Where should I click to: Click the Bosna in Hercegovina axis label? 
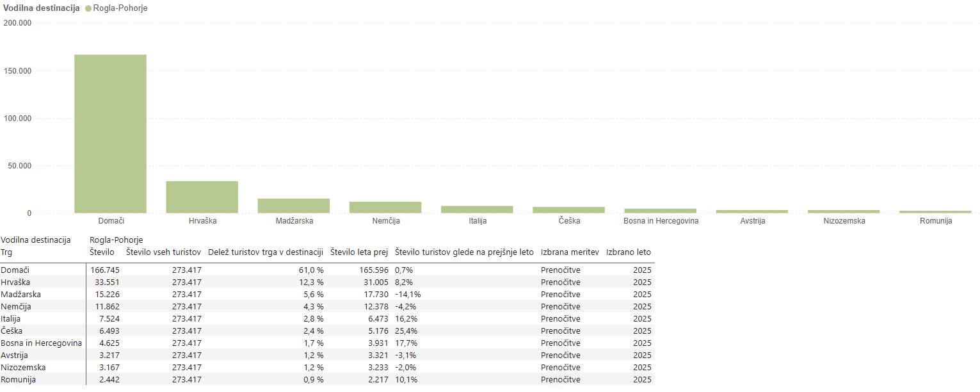tap(661, 221)
